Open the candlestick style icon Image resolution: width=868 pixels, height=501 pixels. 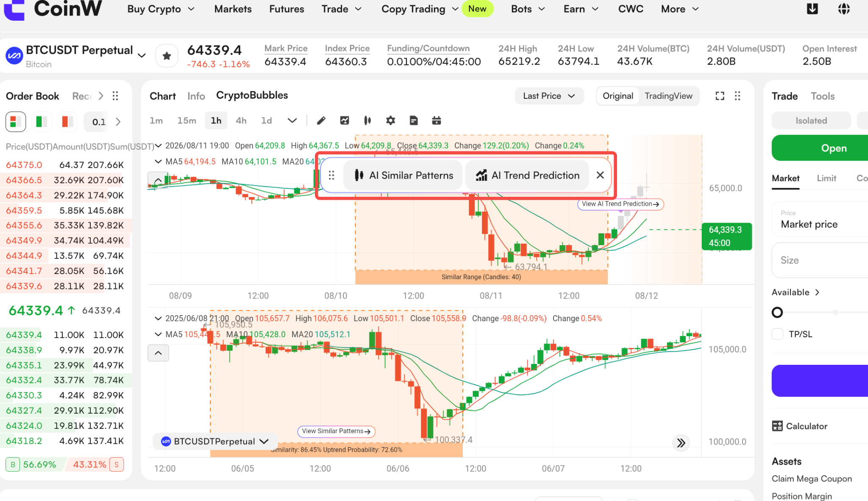pyautogui.click(x=367, y=121)
